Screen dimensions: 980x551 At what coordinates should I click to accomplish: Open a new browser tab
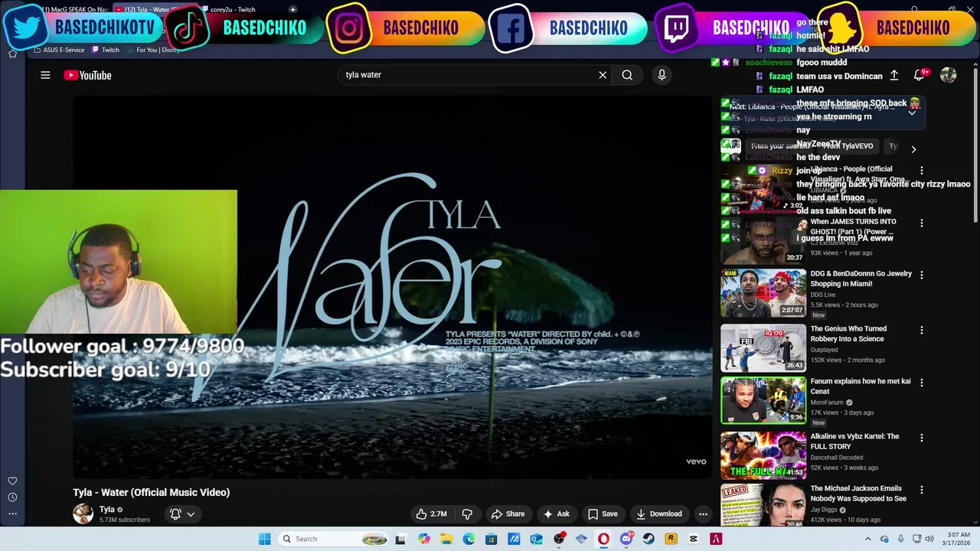[x=292, y=9]
